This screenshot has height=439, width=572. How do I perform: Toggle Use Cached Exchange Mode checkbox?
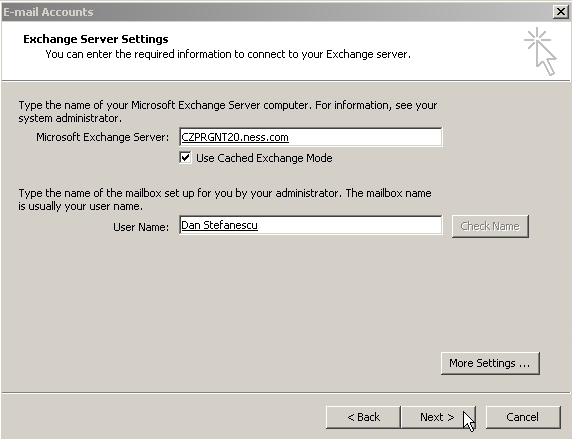tap(185, 158)
